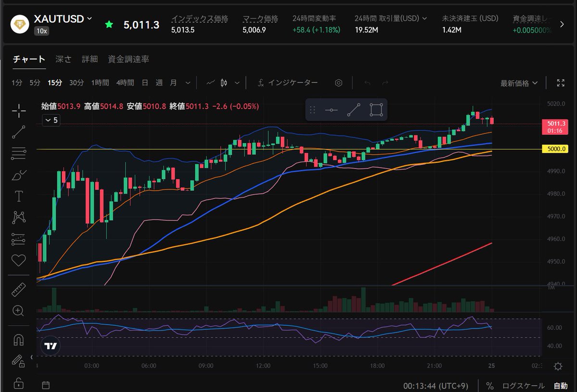Screen dimensions: 577x392
Task: Expand more timeframes chevron
Action: point(188,83)
